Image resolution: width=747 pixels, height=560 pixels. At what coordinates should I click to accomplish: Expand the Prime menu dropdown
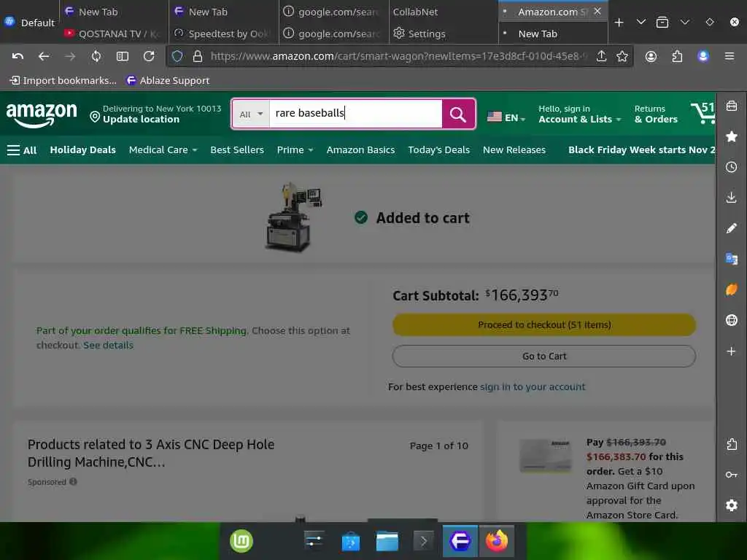pyautogui.click(x=295, y=149)
